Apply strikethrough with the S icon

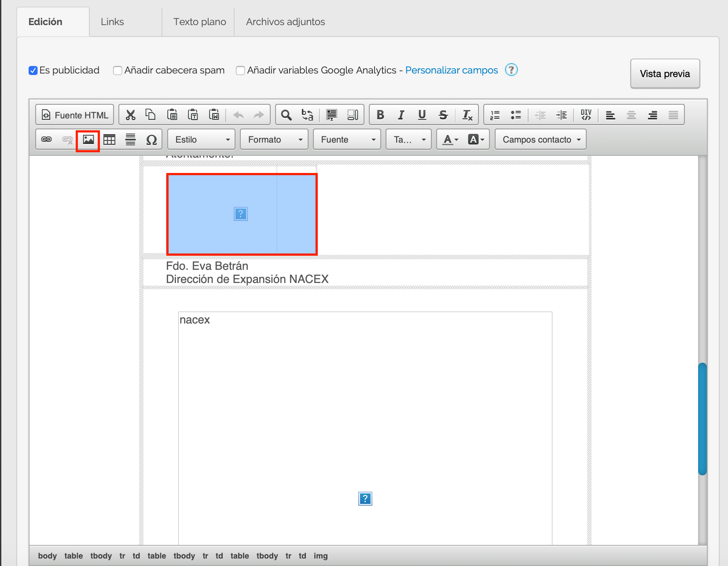tap(443, 115)
